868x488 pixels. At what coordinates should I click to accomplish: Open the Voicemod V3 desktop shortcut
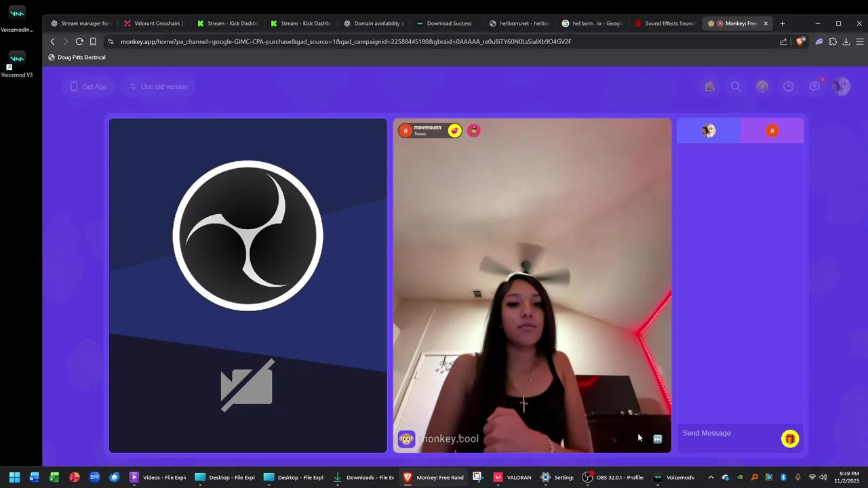pyautogui.click(x=16, y=64)
